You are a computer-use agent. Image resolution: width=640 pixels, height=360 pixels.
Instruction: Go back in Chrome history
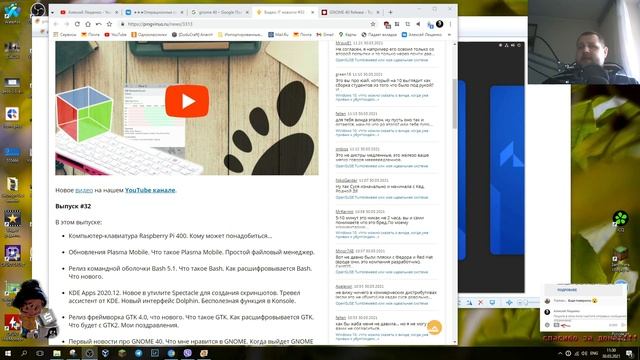point(56,24)
